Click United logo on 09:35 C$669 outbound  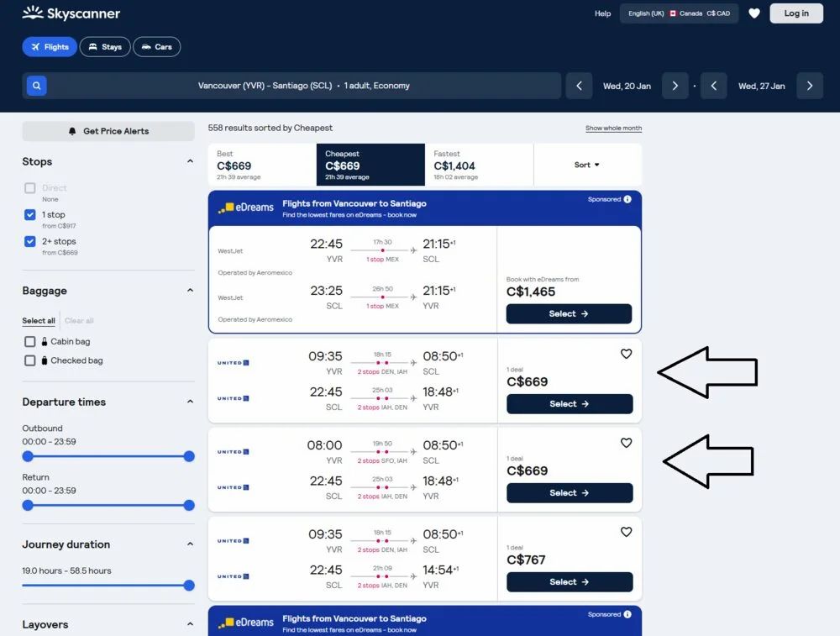pos(233,363)
